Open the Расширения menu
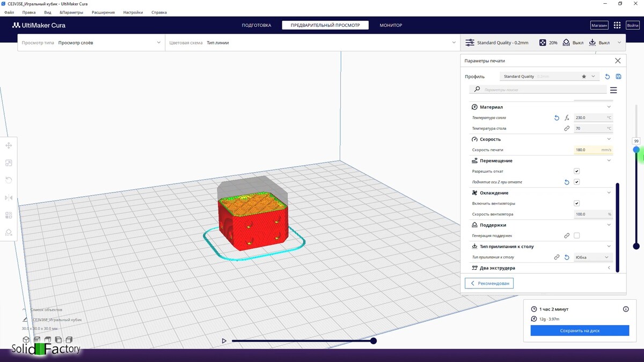The image size is (644, 362). (103, 12)
